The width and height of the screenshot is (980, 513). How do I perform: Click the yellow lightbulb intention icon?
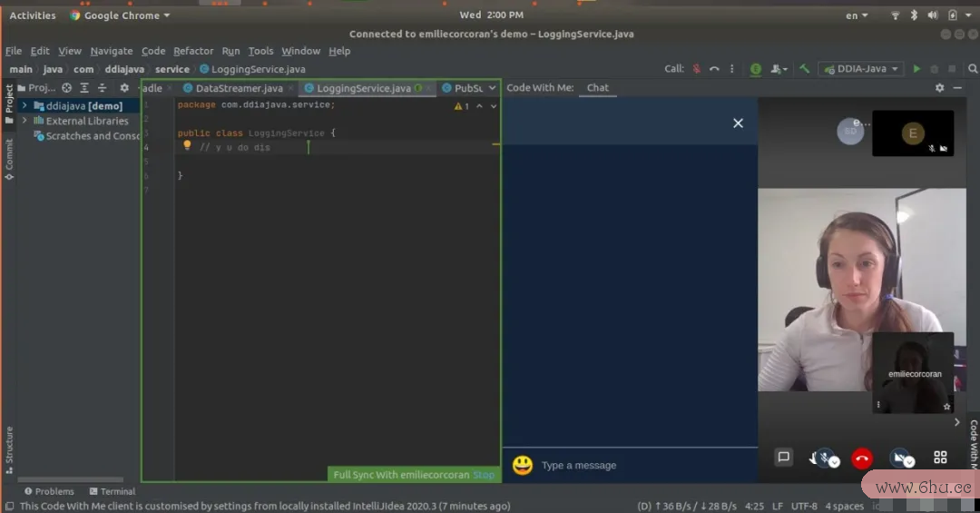187,146
